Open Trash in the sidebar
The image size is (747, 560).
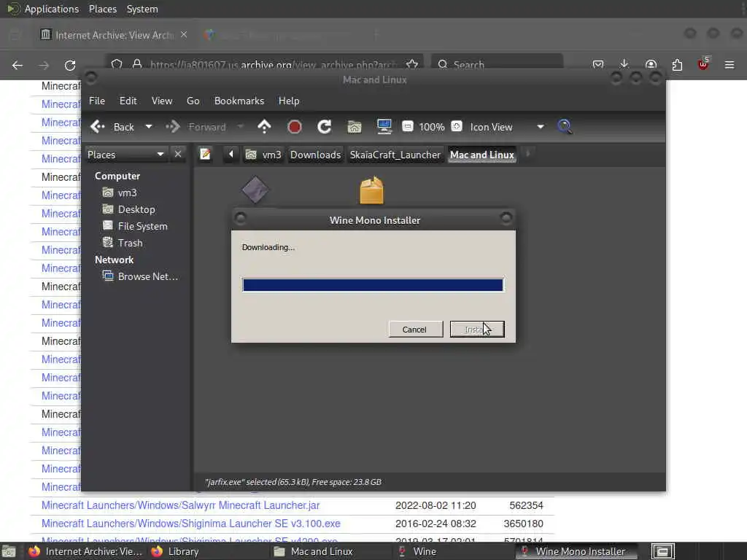click(x=123, y=243)
